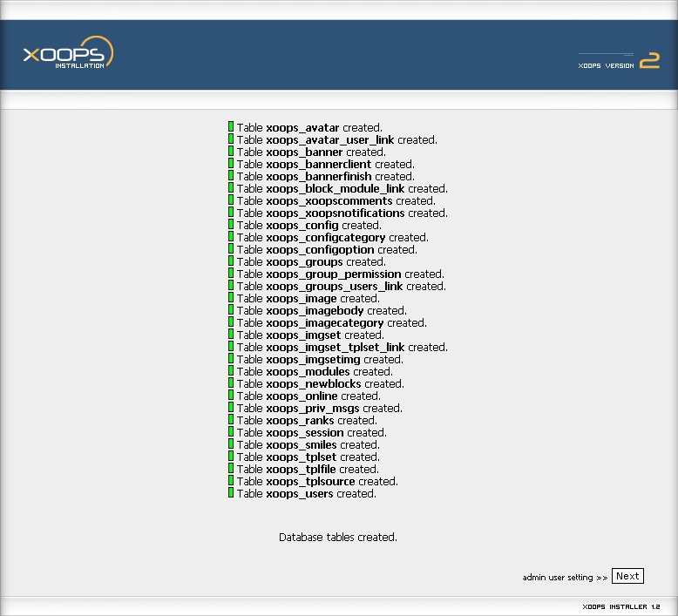The image size is (678, 616).
Task: Click the Next button
Action: (627, 576)
